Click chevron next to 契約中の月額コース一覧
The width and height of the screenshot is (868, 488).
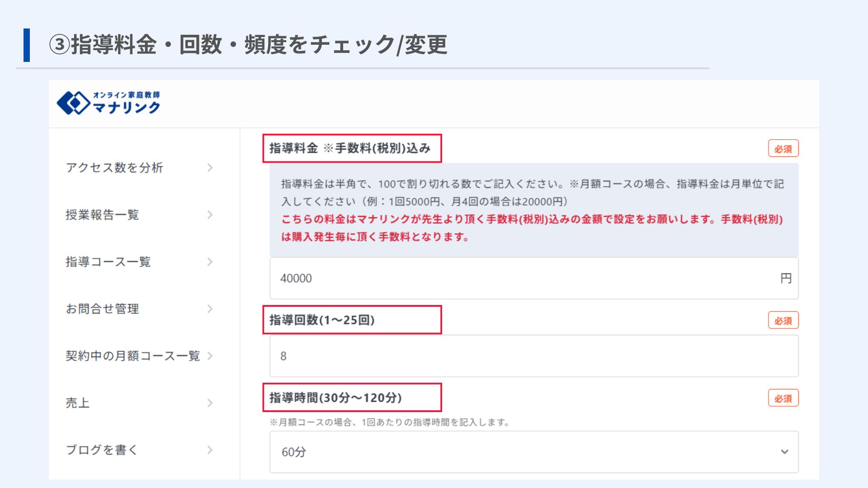coord(210,356)
